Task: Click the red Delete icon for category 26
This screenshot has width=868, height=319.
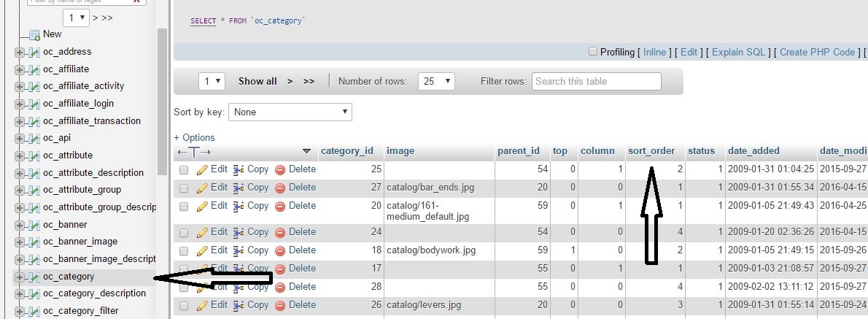Action: click(x=280, y=305)
